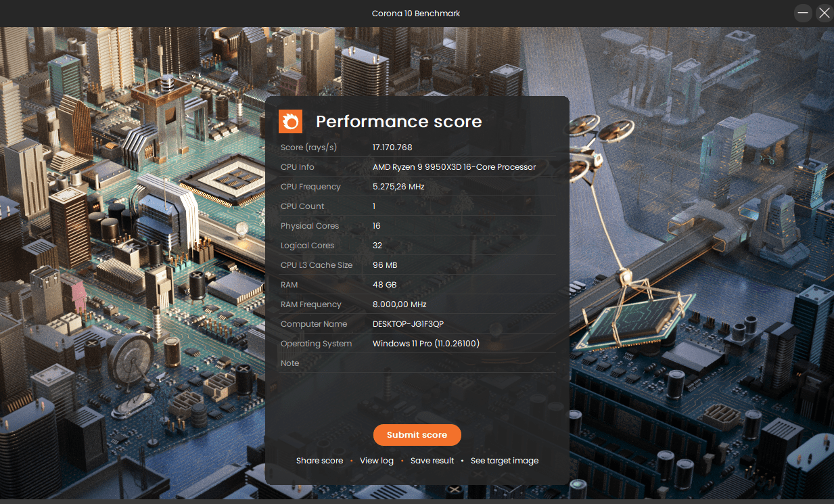
Task: Click the CPU L3 Cache Size label
Action: (x=317, y=265)
